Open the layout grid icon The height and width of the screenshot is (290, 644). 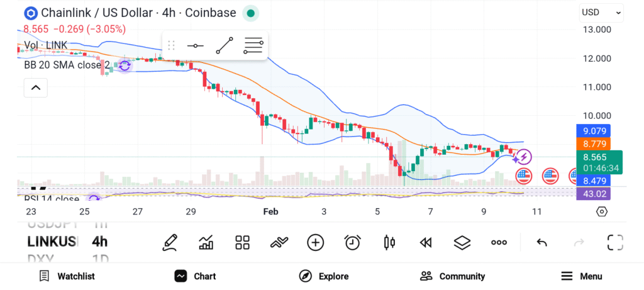pos(243,242)
